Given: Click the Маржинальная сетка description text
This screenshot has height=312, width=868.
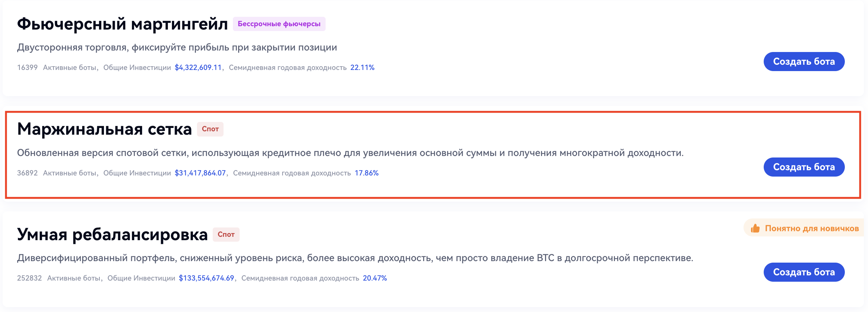Looking at the screenshot, I should (x=350, y=153).
